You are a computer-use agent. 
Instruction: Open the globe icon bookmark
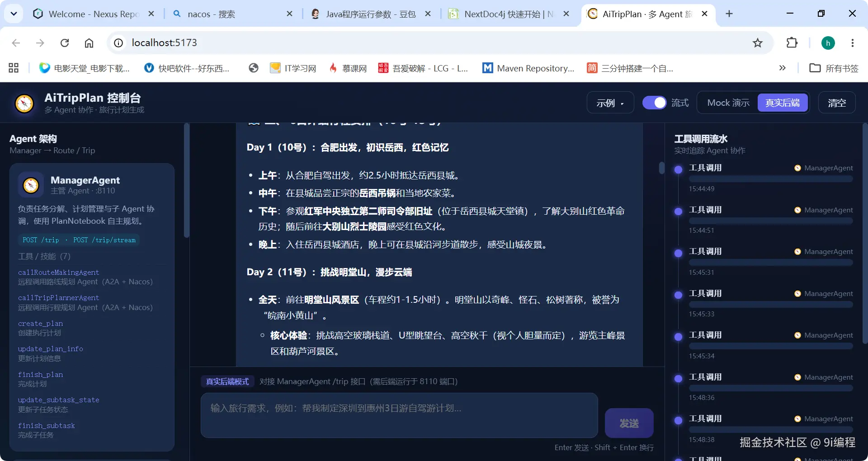pyautogui.click(x=254, y=68)
